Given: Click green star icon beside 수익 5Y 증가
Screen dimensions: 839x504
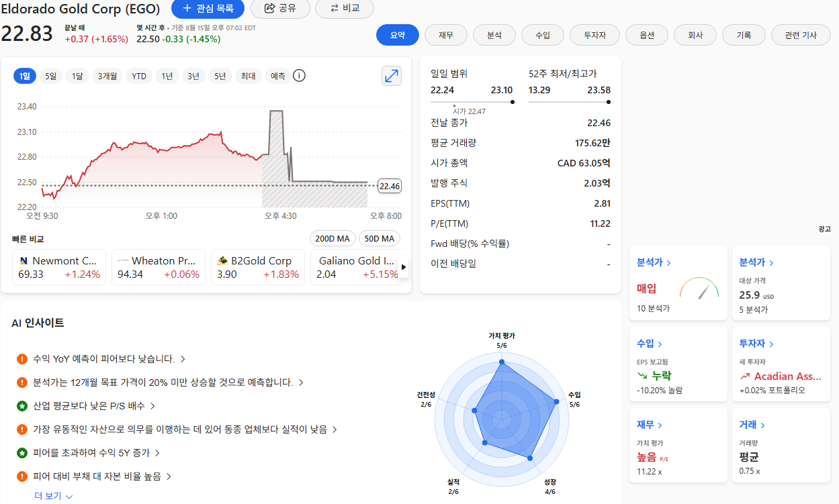Looking at the screenshot, I should click(x=22, y=453).
